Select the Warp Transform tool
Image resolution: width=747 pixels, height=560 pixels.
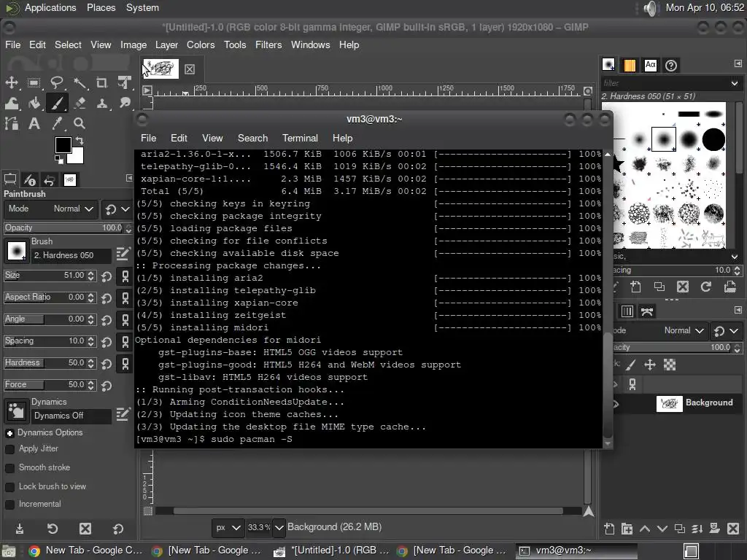pos(12,103)
